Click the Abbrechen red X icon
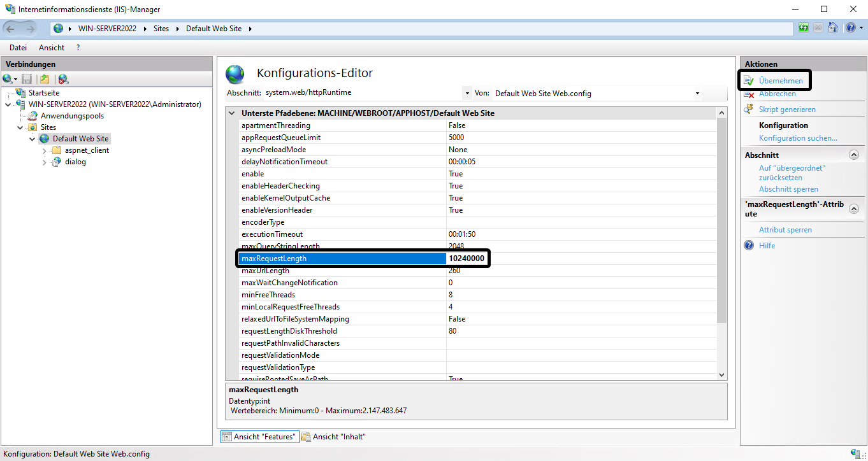This screenshot has width=868, height=461. (x=749, y=94)
